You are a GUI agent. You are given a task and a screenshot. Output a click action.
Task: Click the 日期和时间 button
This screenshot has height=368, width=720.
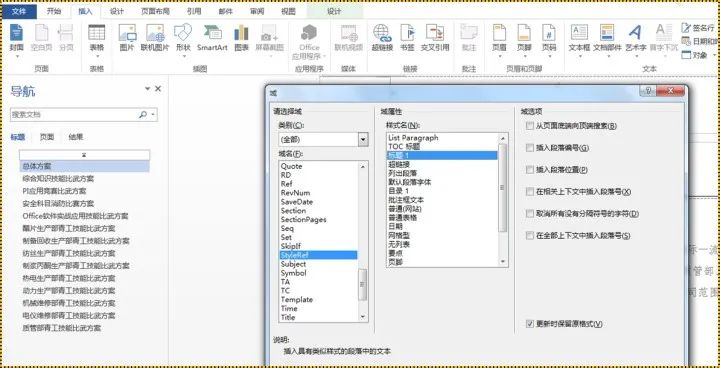699,41
